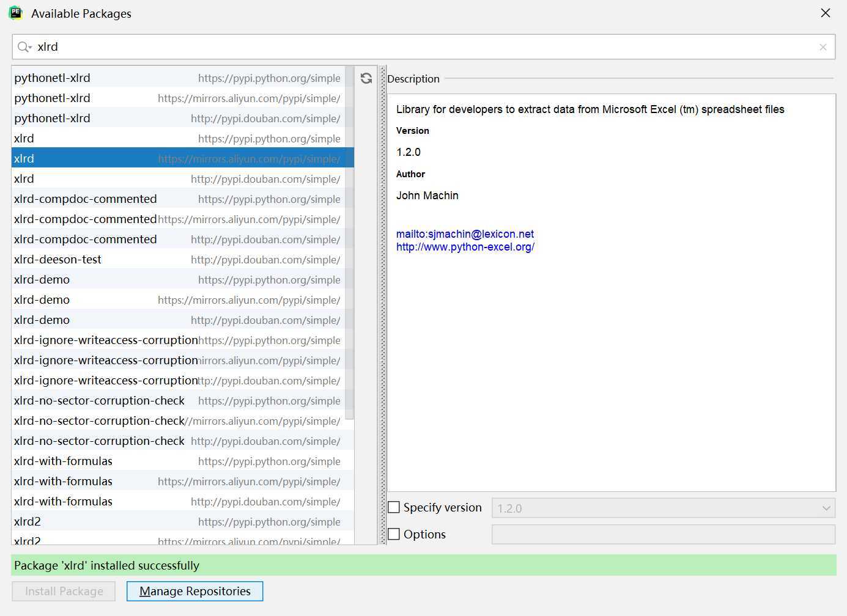Screen dimensions: 847x616
Task: Click the library description sentence
Action: click(590, 109)
